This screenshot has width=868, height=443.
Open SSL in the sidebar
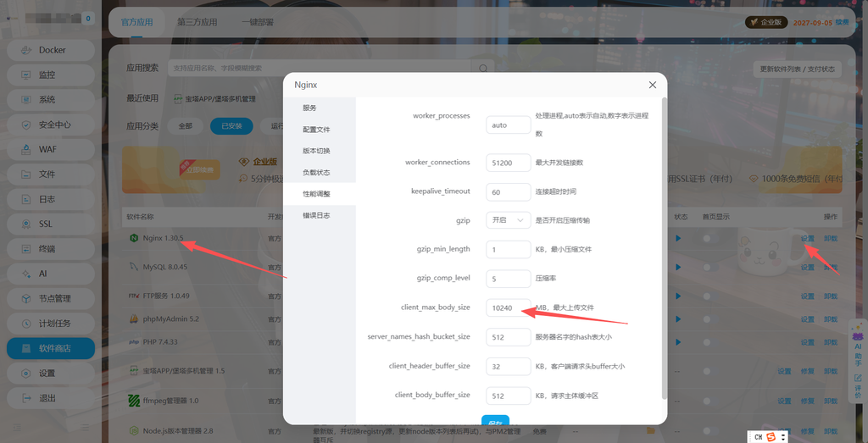click(x=50, y=224)
